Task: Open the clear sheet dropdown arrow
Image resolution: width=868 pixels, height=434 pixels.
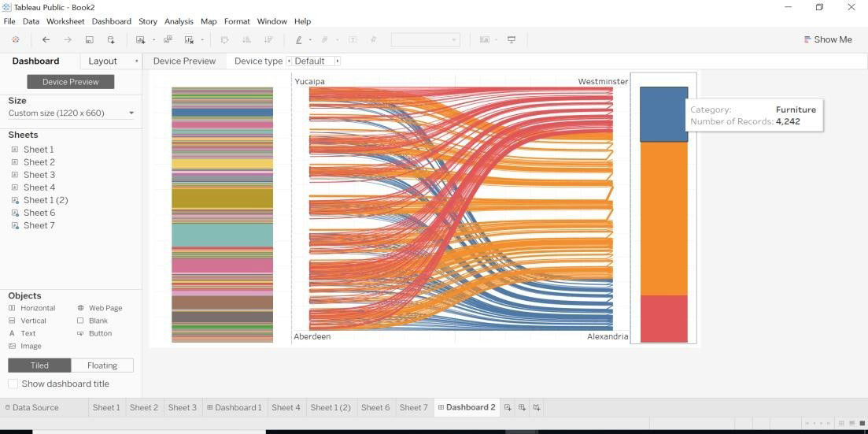Action: [202, 40]
